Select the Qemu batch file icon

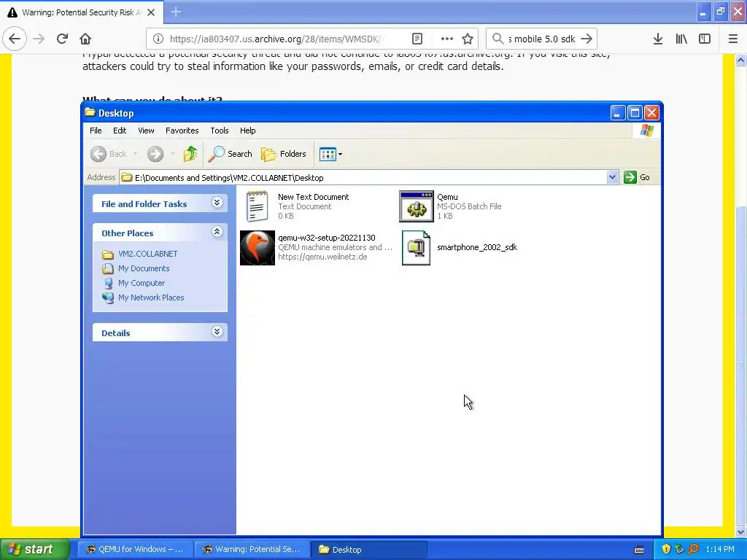tap(417, 206)
